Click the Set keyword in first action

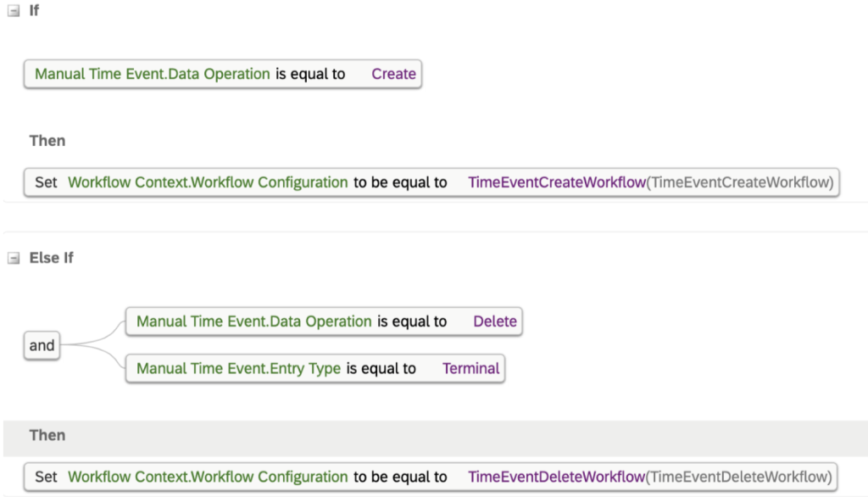pos(46,182)
